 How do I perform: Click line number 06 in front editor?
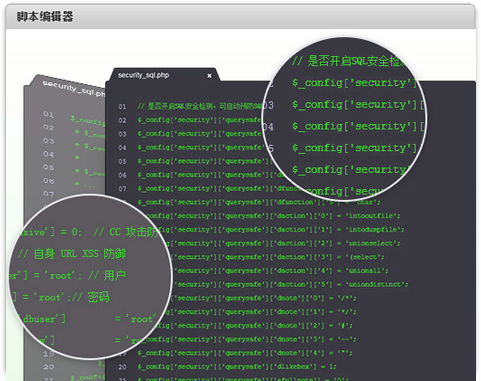pyautogui.click(x=122, y=175)
